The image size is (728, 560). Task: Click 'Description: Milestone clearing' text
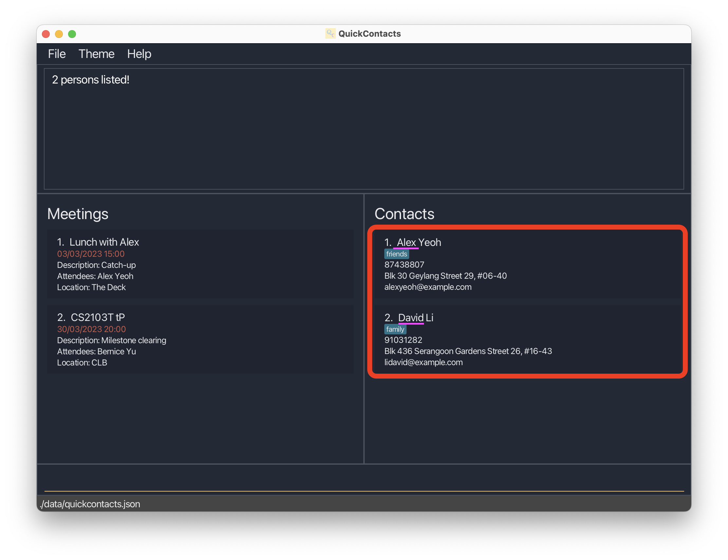(x=112, y=341)
